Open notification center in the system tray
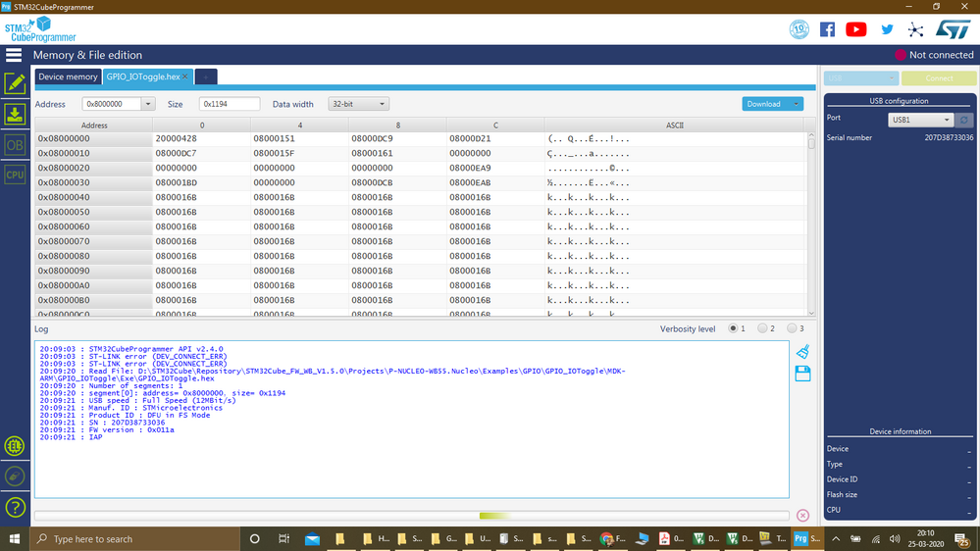980x551 pixels. click(962, 538)
